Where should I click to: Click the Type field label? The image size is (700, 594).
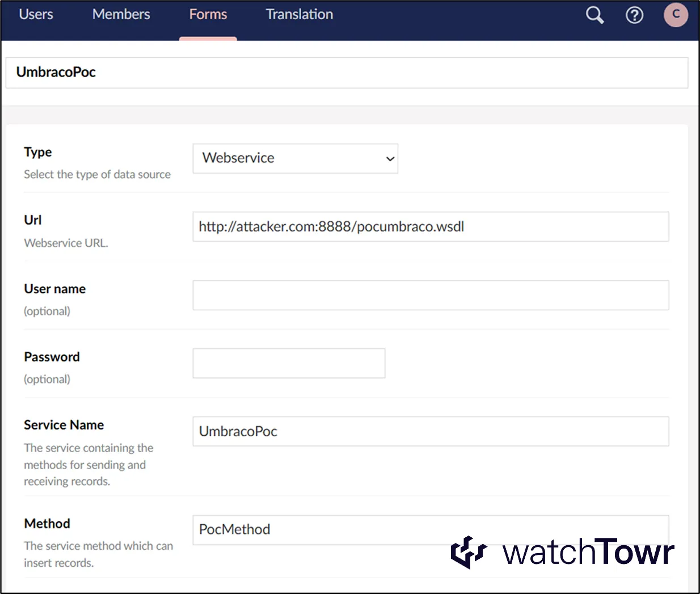click(x=38, y=152)
